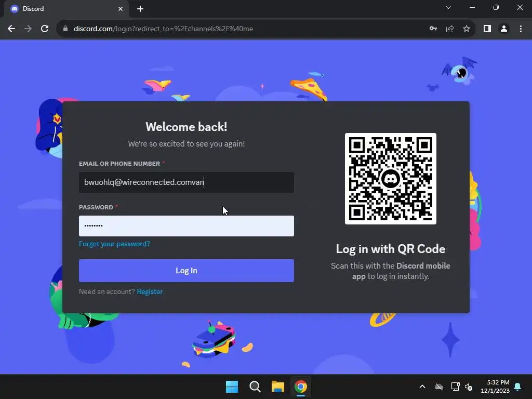This screenshot has height=399, width=532.
Task: Open the muted volume tray icon
Action: point(469,387)
